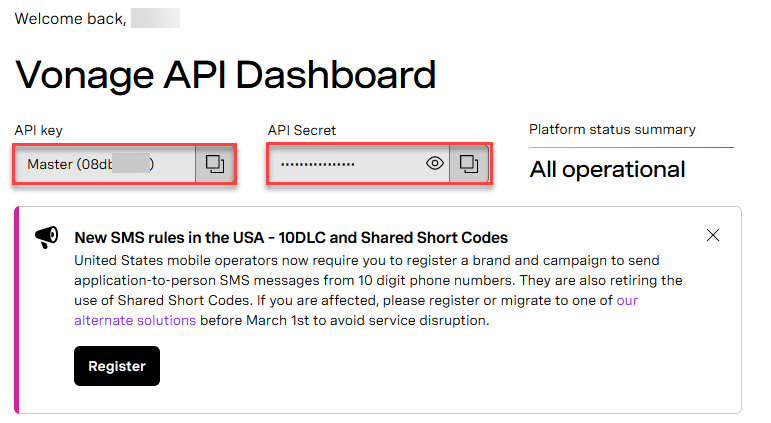Copy the API Secret to clipboard
Viewport: 771px width, 423px height.
468,163
